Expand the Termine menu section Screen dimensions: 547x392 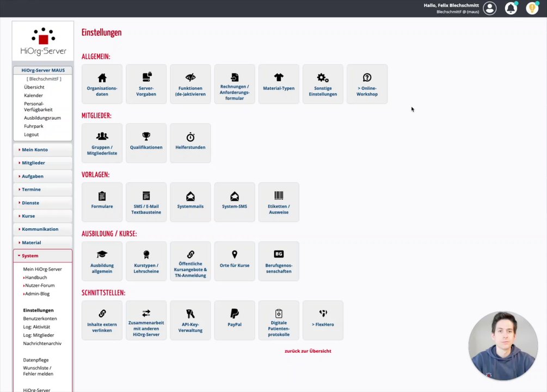[x=42, y=189]
